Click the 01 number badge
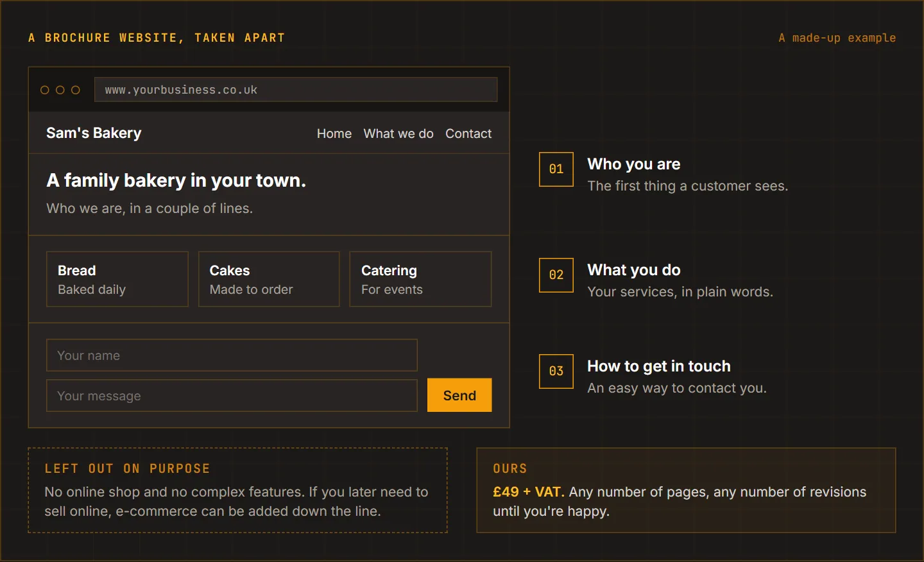 click(x=556, y=169)
